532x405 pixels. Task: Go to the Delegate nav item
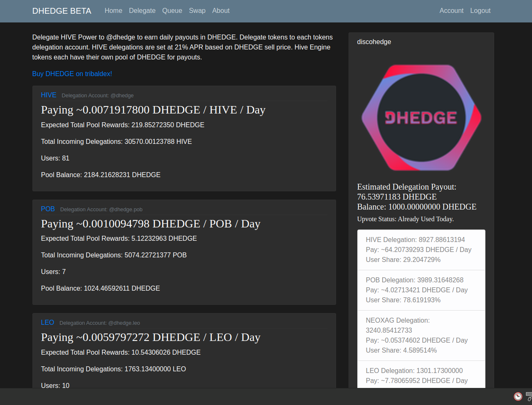142,11
